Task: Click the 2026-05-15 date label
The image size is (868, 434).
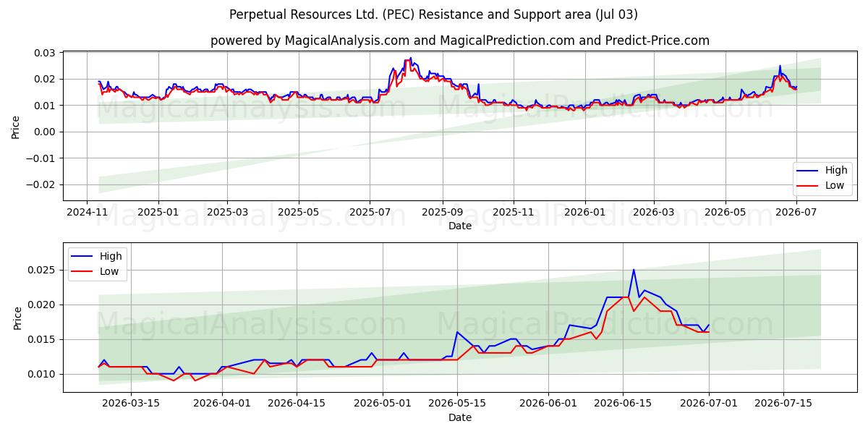Action: coord(456,404)
